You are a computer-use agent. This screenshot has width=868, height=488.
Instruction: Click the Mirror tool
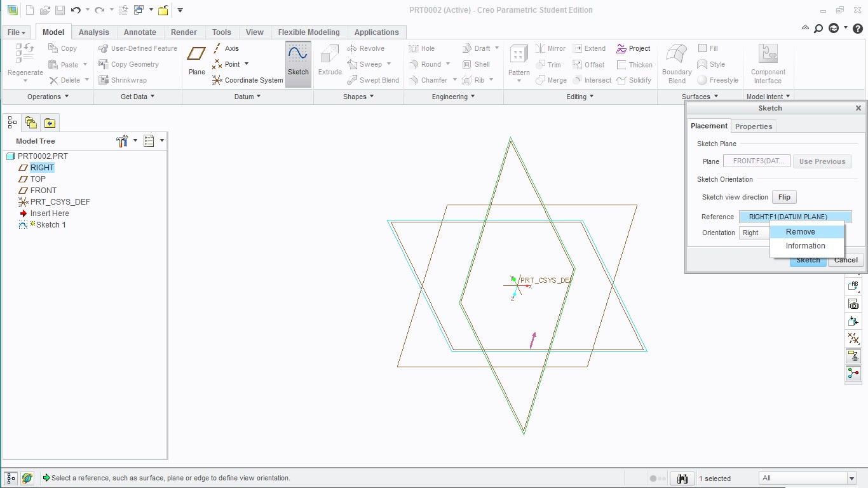[550, 48]
